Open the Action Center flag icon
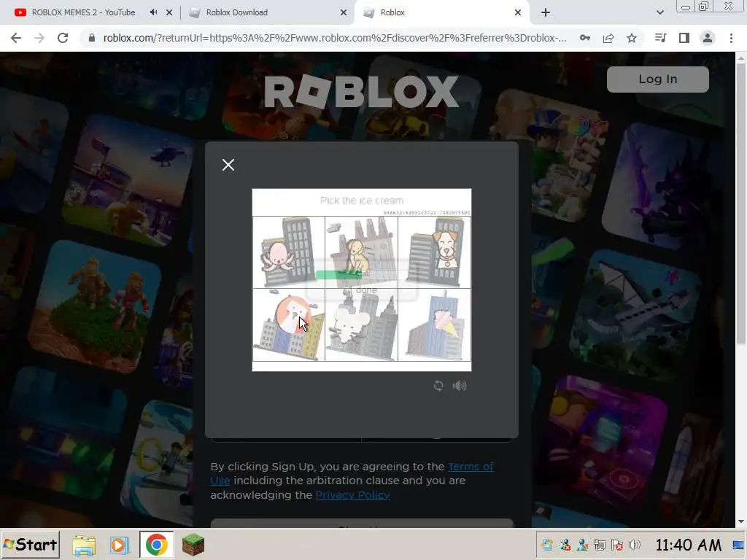Screen dimensions: 747x560 [x=617, y=545]
